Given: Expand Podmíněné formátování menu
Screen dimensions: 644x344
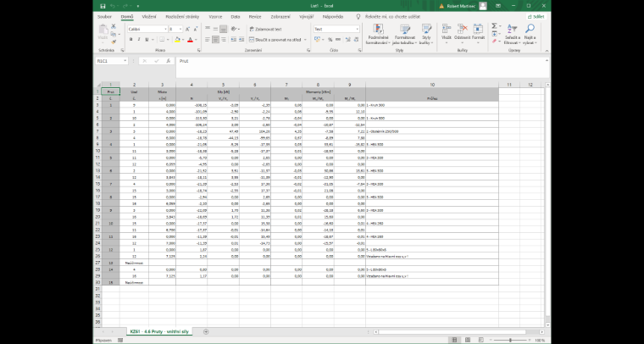Looking at the screenshot, I should [378, 34].
